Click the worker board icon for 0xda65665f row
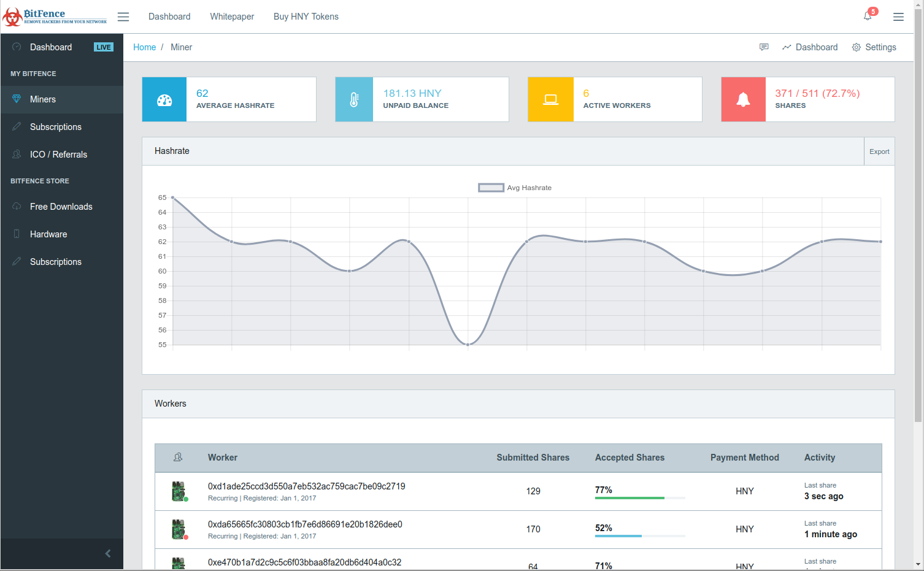Viewport: 924px width, 571px height. [179, 529]
